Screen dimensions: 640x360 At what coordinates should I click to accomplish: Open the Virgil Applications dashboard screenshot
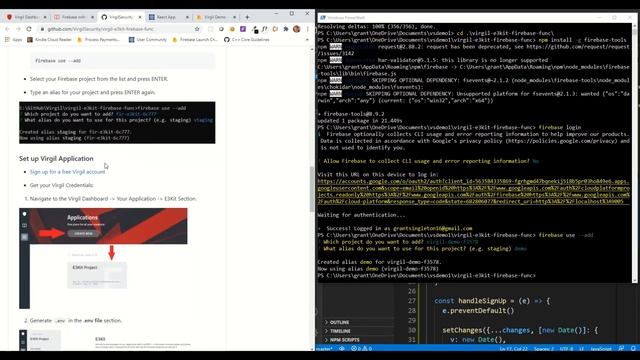click(x=103, y=258)
